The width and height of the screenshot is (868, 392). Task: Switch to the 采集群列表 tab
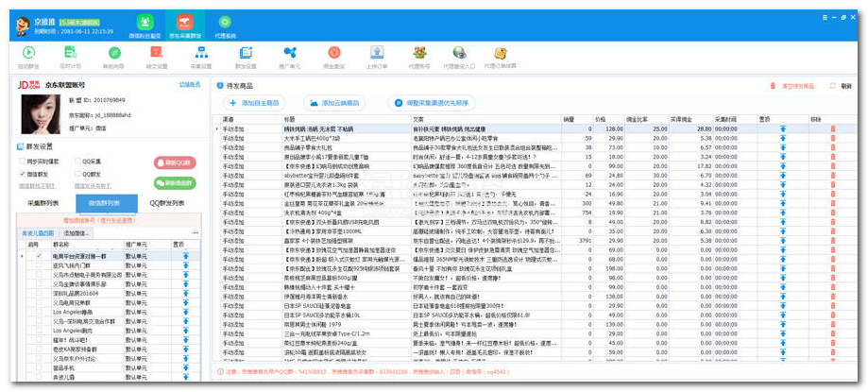(43, 203)
